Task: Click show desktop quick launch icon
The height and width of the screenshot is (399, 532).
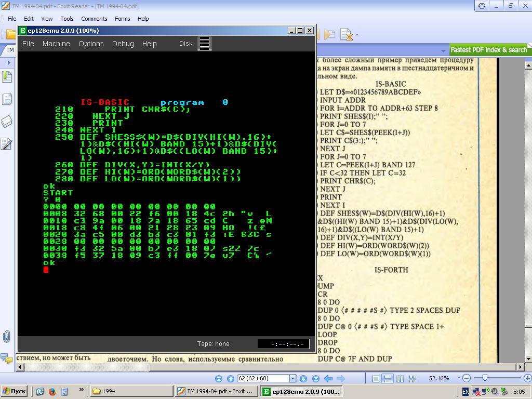Action: pyautogui.click(x=39, y=391)
